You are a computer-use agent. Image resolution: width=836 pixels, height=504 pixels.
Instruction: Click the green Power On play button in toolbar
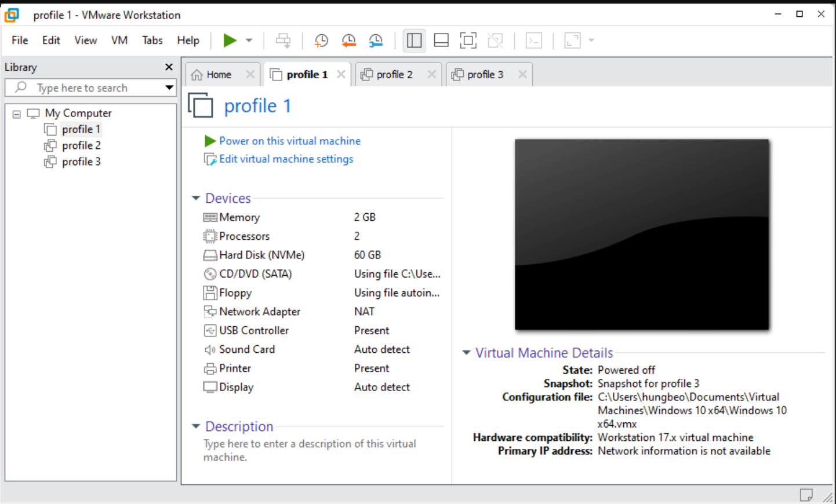230,40
